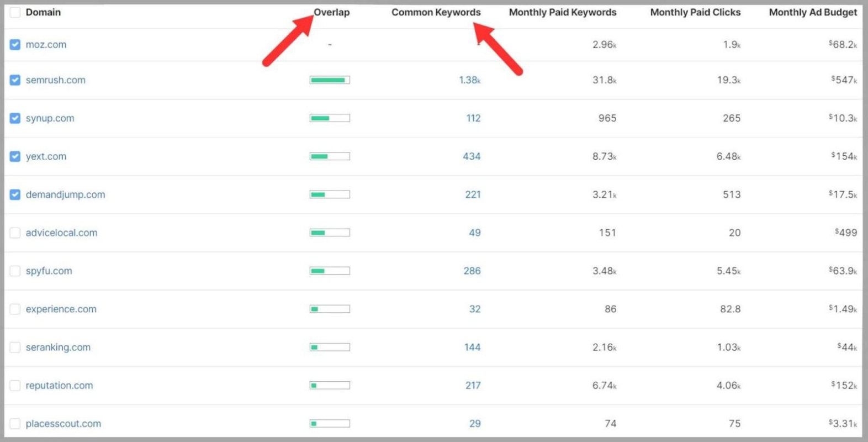The height and width of the screenshot is (442, 868).
Task: Uncheck the semrush.com row checkbox
Action: [x=15, y=80]
